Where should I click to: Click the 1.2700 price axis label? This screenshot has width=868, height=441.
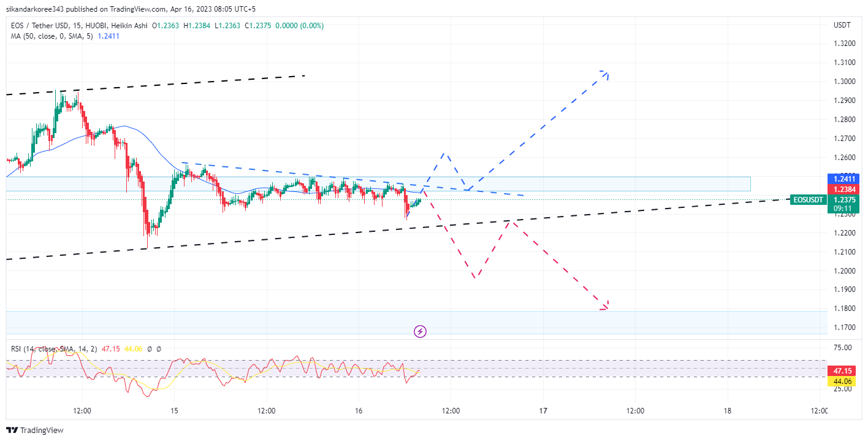coord(844,139)
